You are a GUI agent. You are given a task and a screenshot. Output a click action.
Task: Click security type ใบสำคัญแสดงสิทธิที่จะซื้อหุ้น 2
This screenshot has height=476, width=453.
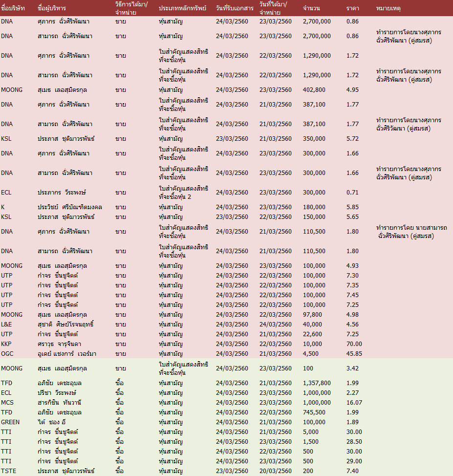point(183,193)
